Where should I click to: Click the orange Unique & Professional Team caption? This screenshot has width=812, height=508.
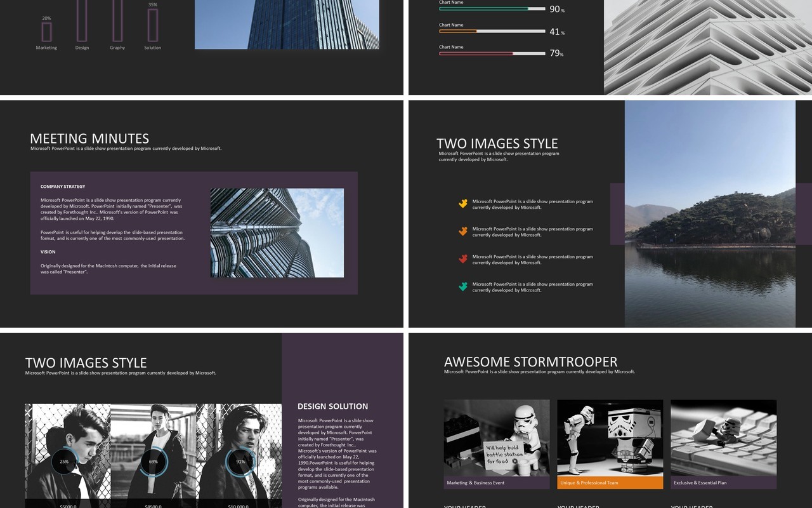click(610, 483)
